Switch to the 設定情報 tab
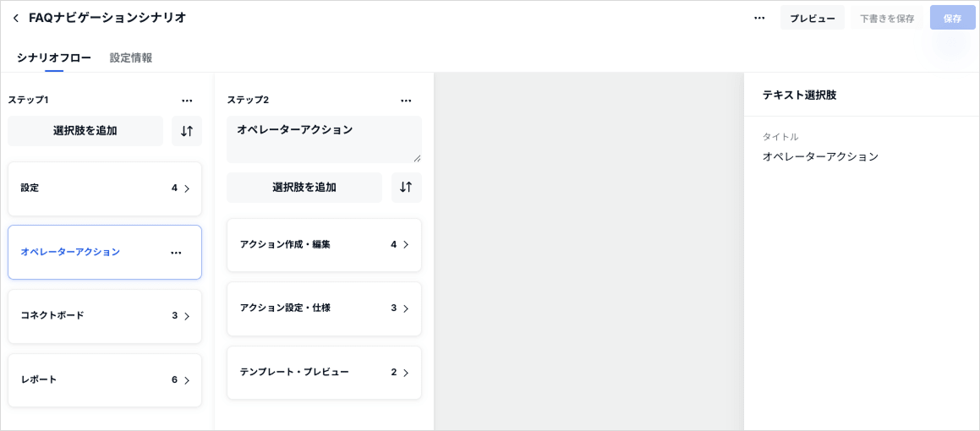980x431 pixels. pos(131,57)
